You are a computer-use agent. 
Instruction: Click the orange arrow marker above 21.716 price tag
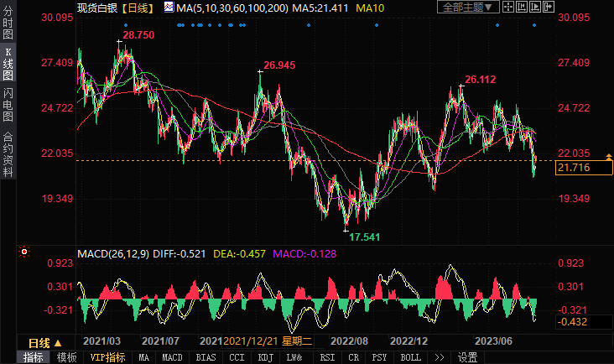pyautogui.click(x=609, y=157)
